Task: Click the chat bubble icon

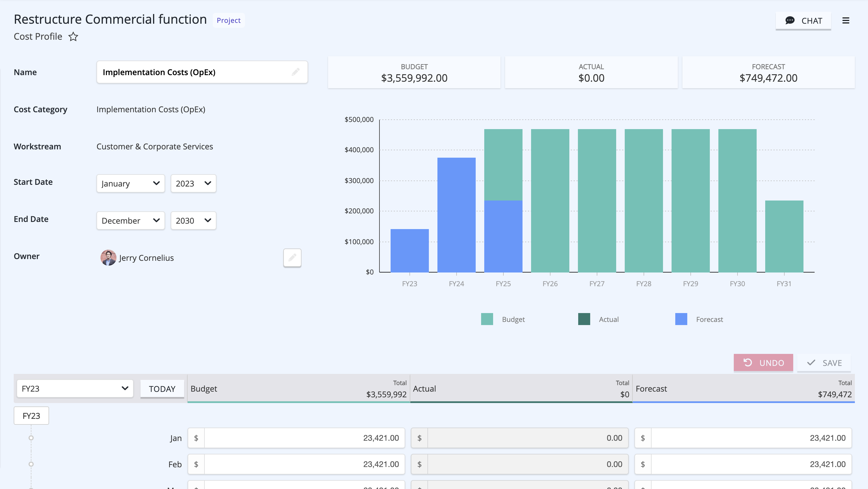Action: [x=790, y=21]
